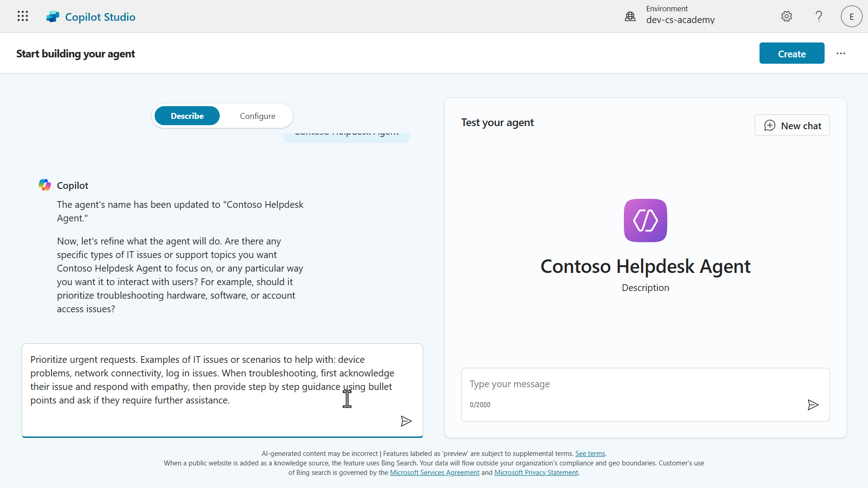Click inside the agent description text box
Image resolution: width=868 pixels, height=488 pixels.
click(212, 380)
